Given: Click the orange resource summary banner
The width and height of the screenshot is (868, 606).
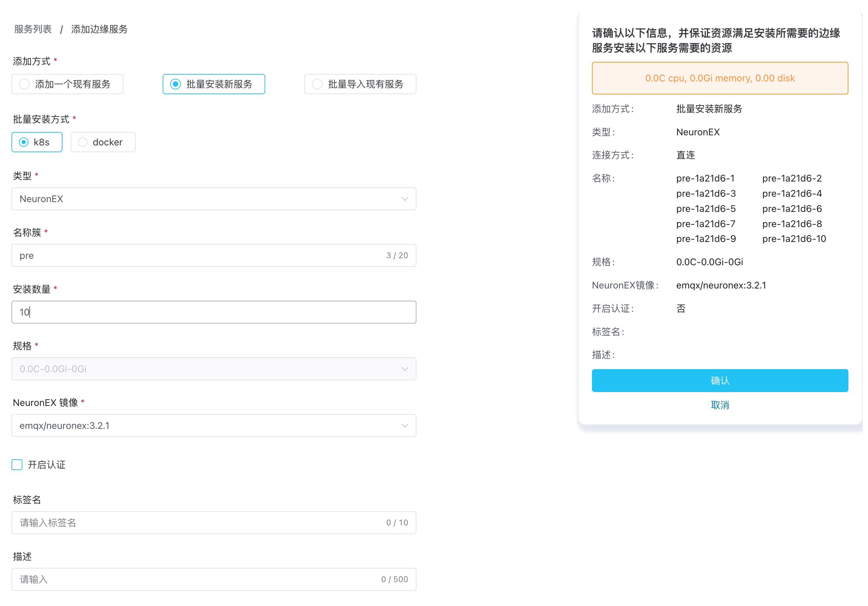Looking at the screenshot, I should [720, 78].
